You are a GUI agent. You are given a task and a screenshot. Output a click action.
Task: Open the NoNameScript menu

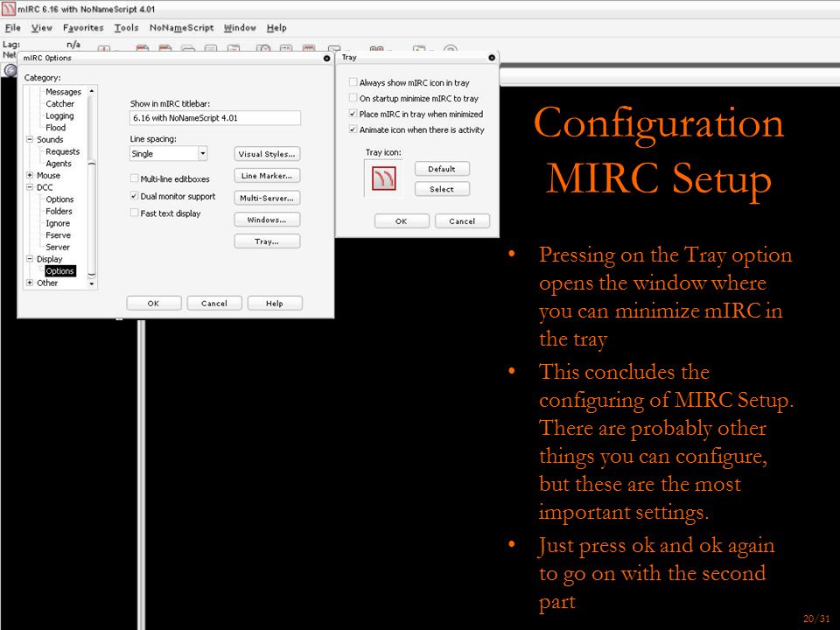pyautogui.click(x=182, y=28)
